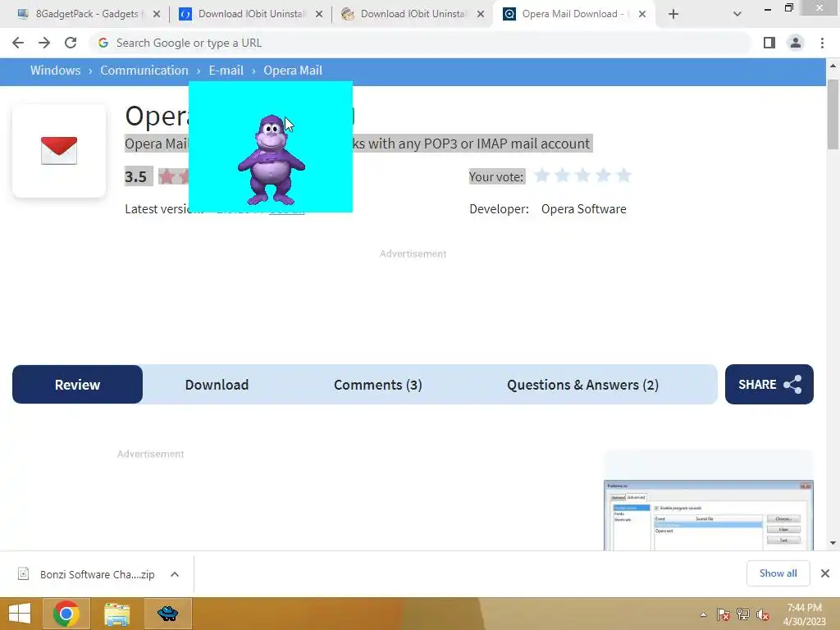The width and height of the screenshot is (840, 630).
Task: Reload the page with the refresh icon
Action: click(x=71, y=43)
